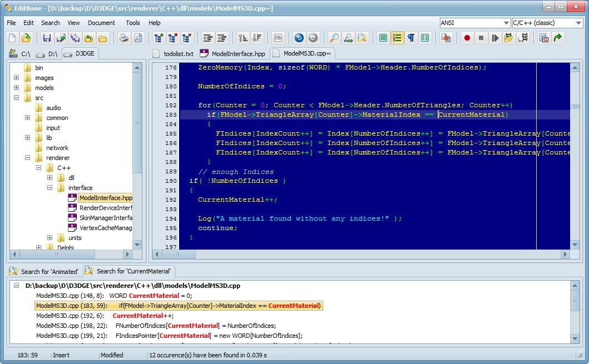Switch to the ModelInterface.hpp tab
Screen dimensions: 589x364
pos(232,54)
